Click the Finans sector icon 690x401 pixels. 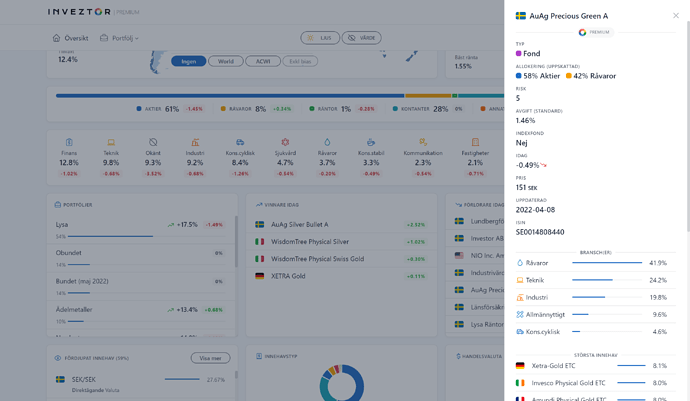(69, 142)
